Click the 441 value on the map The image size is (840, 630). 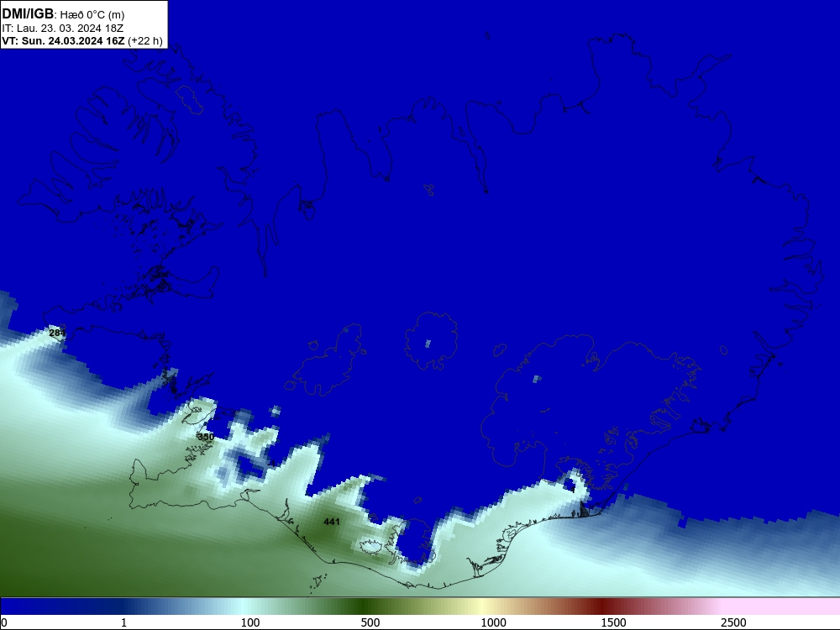click(x=332, y=522)
